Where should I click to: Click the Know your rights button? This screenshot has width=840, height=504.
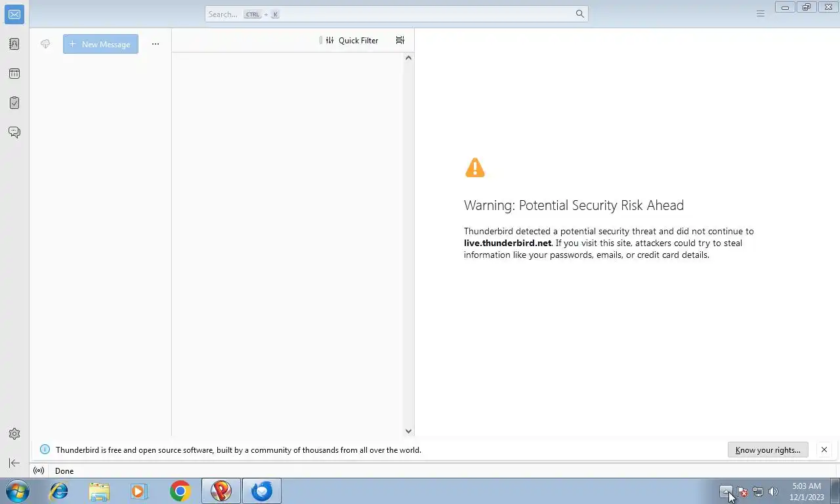pos(768,450)
